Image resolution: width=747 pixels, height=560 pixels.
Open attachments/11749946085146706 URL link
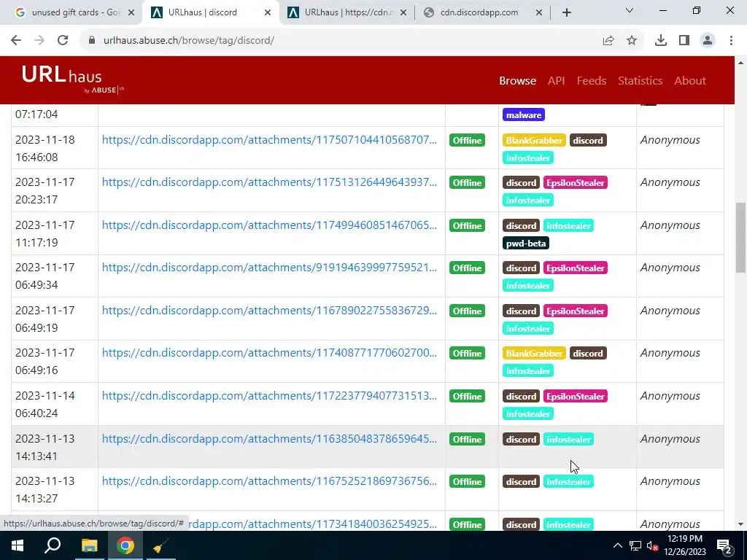coord(269,225)
